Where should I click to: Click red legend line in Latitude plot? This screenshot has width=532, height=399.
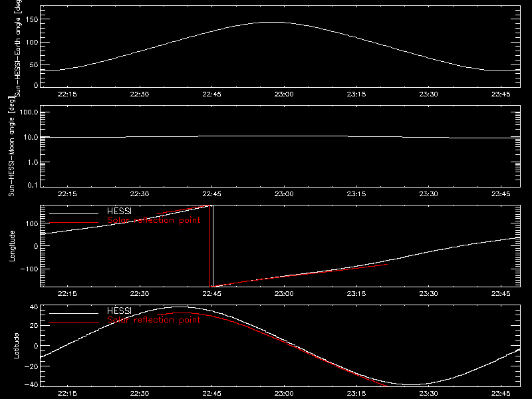point(74,323)
